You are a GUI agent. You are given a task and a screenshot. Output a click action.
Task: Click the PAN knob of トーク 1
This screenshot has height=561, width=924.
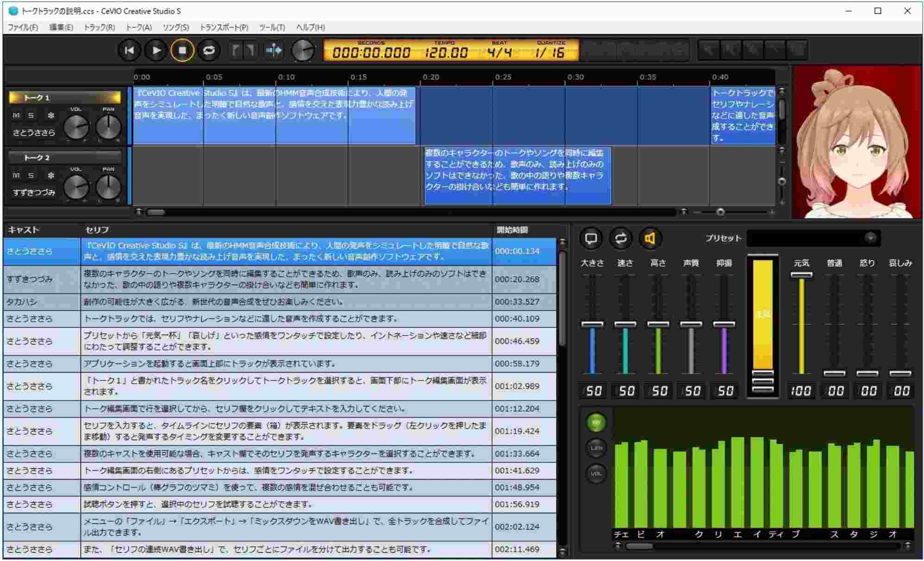[108, 127]
